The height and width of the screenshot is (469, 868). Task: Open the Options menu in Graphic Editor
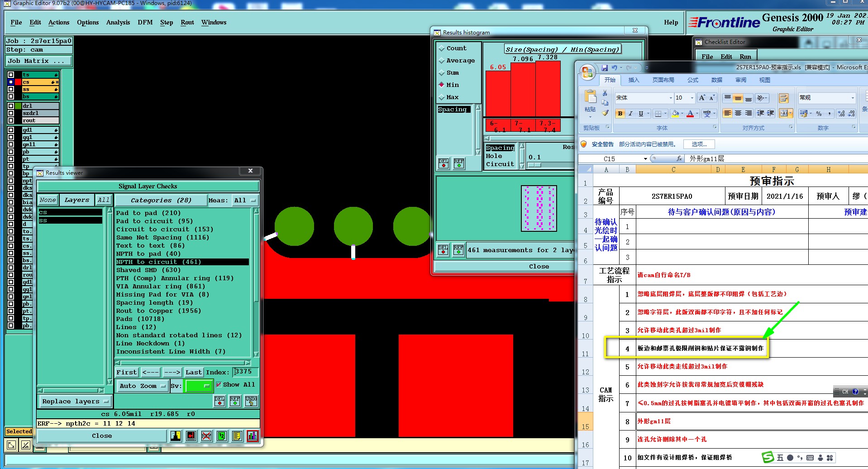(x=88, y=22)
